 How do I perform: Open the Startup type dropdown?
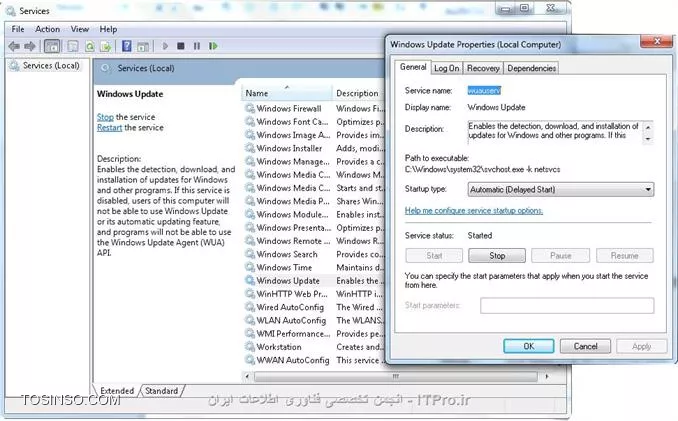click(561, 189)
